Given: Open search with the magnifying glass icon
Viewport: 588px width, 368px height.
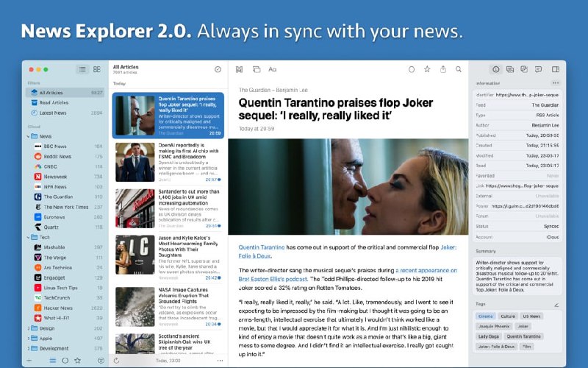Looking at the screenshot, I should tap(459, 69).
